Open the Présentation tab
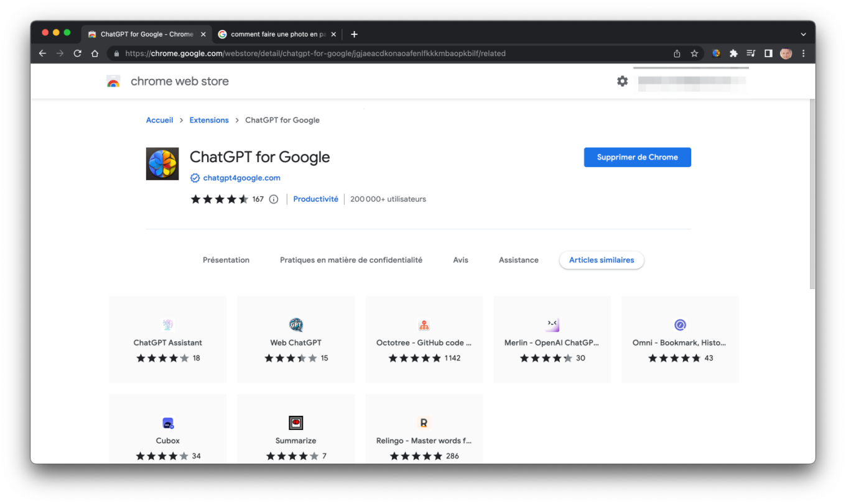846x504 pixels. (226, 260)
